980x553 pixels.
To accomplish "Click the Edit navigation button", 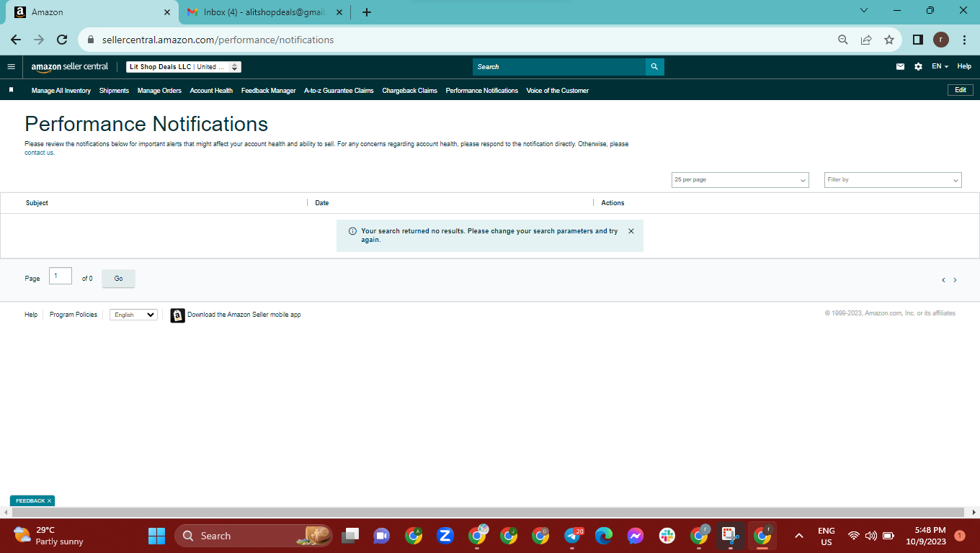I will pyautogui.click(x=961, y=90).
